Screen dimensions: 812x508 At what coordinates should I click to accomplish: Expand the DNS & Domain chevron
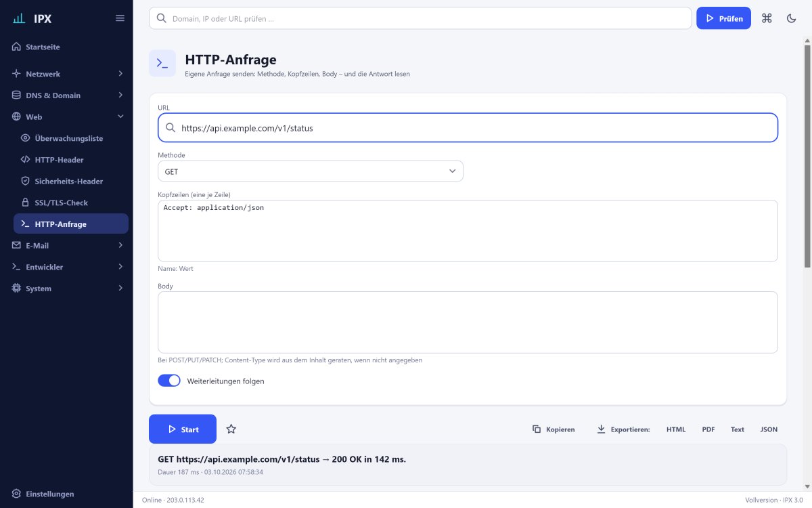coord(120,96)
